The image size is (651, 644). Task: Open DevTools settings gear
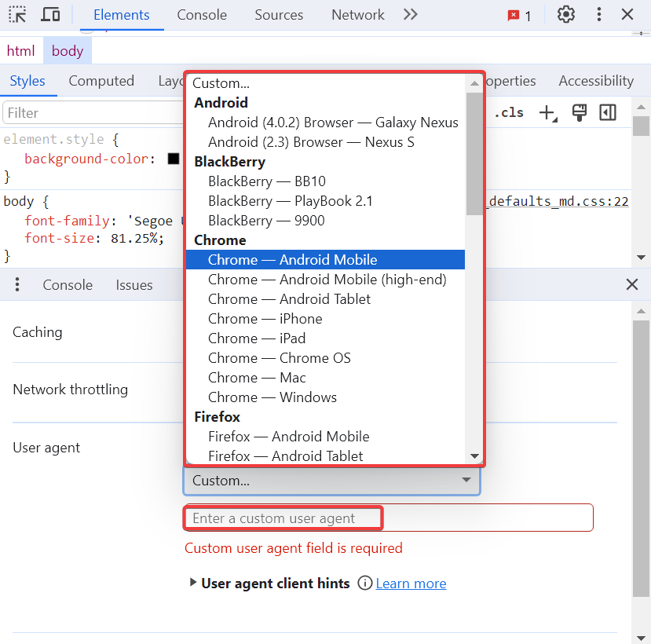pyautogui.click(x=566, y=15)
